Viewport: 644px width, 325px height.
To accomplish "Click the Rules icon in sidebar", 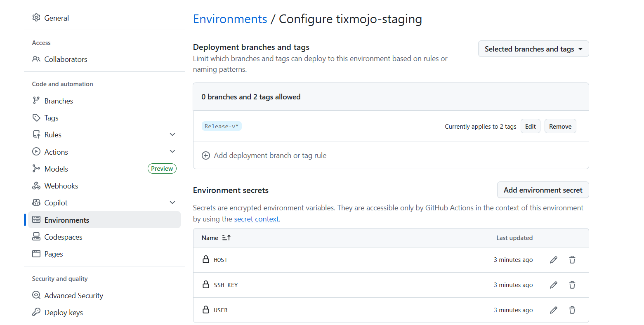I will [x=36, y=134].
